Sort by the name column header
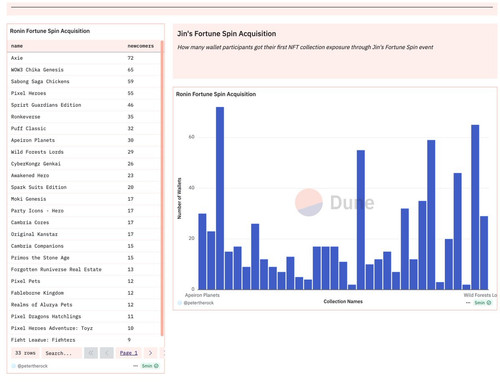Screen dimensions: 500x383 17,46
